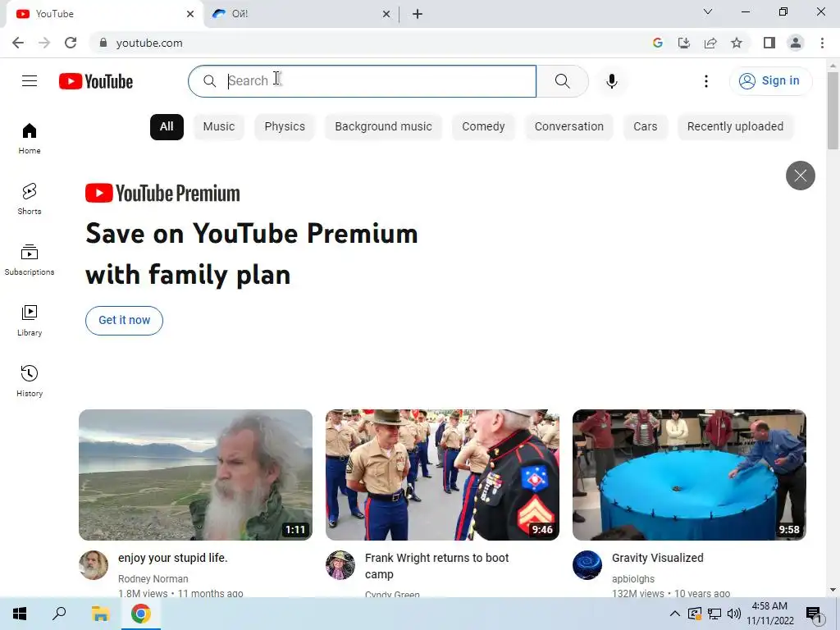Open History in sidebar
840x630 pixels.
click(x=30, y=381)
